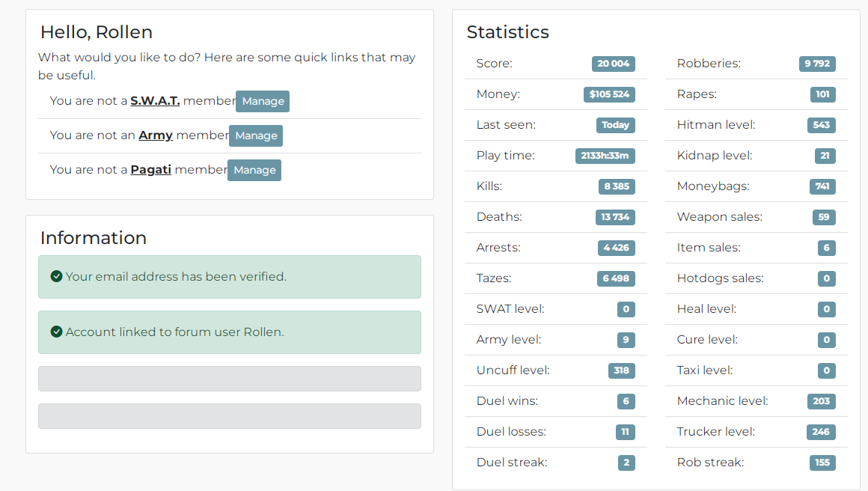
Task: Click Manage button for Army membership
Action: (256, 135)
